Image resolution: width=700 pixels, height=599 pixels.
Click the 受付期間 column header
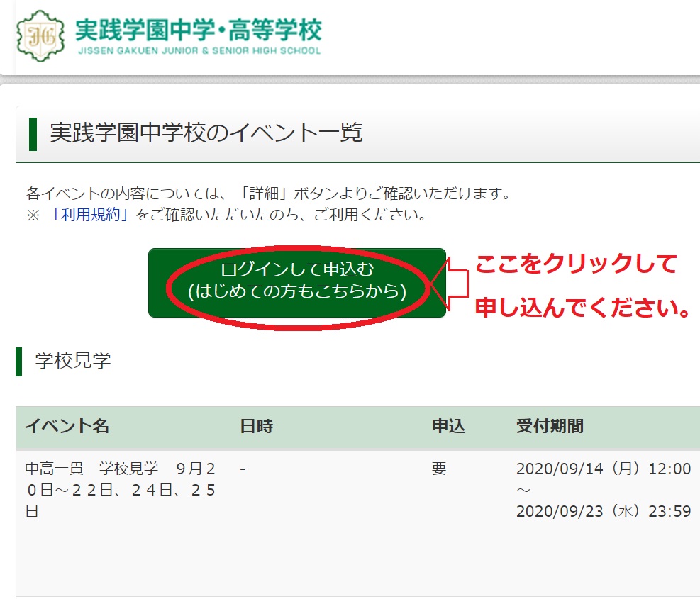550,426
